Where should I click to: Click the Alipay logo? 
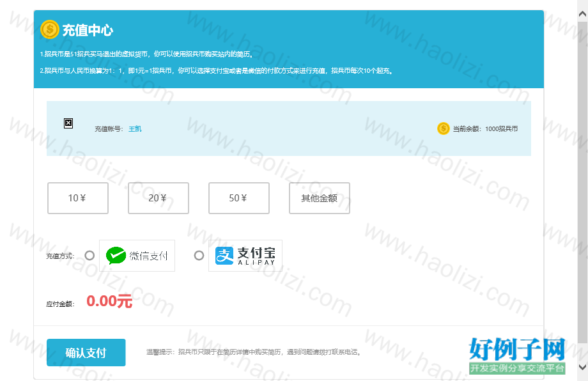pos(245,256)
